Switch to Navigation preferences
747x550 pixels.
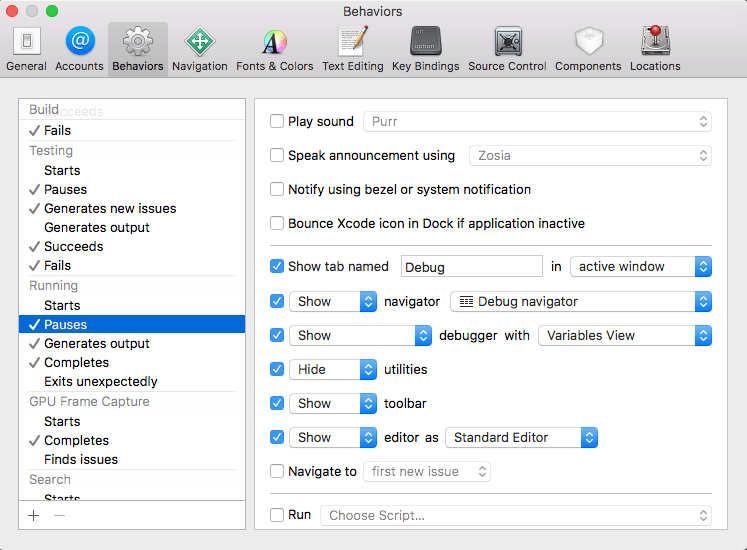[x=199, y=49]
